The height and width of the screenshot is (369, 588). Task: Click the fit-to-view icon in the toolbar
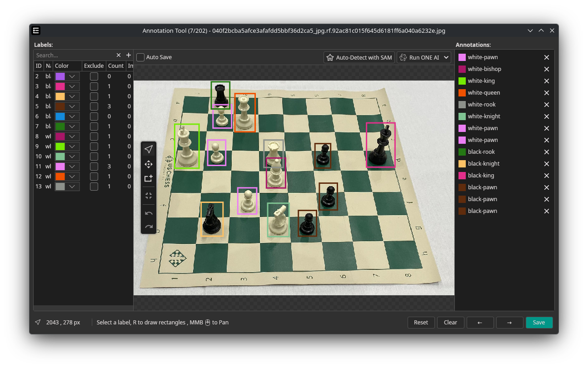tap(149, 195)
